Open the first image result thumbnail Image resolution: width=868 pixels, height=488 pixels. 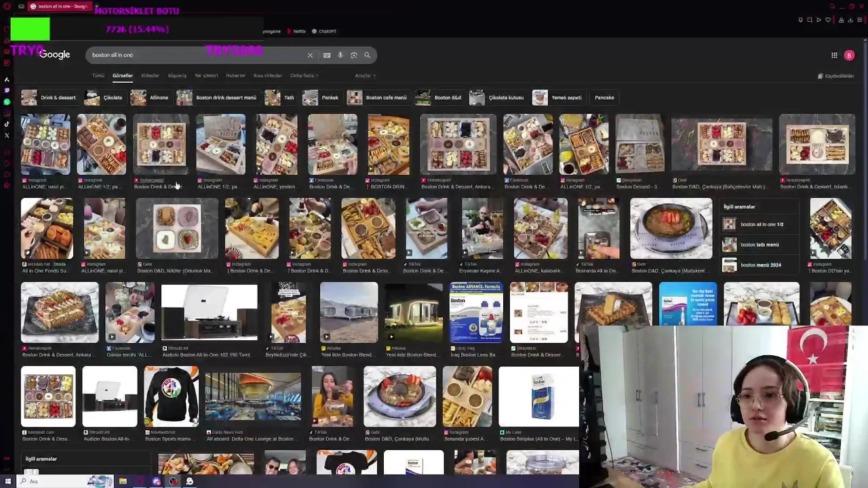click(45, 144)
